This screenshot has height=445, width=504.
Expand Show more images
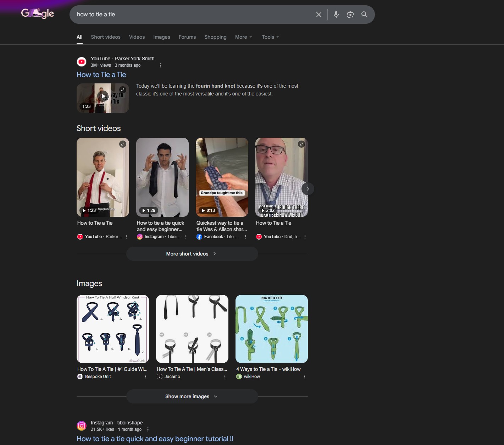192,396
